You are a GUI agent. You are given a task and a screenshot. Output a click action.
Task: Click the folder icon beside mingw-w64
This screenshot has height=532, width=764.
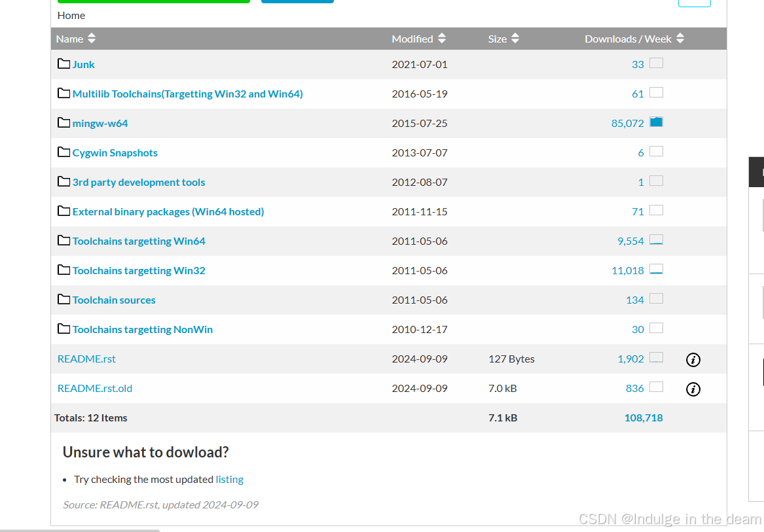click(x=64, y=122)
